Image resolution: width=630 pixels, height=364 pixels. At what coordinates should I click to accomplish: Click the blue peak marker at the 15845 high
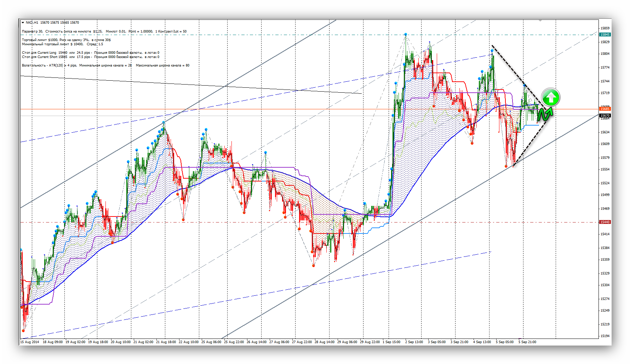(x=406, y=34)
